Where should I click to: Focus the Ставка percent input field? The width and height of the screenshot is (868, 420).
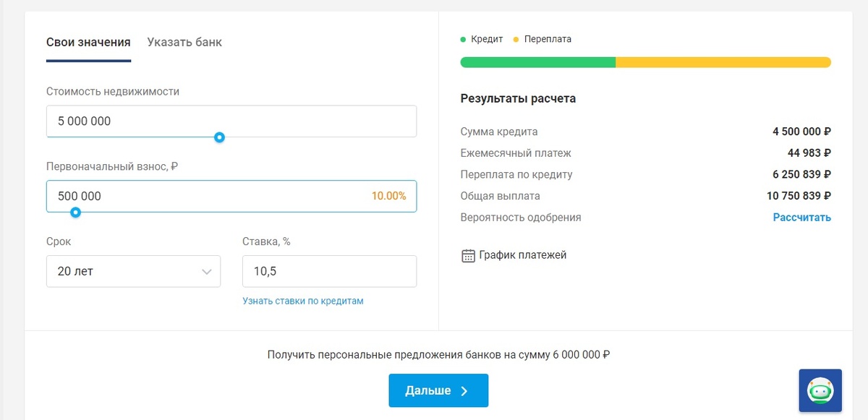click(329, 271)
